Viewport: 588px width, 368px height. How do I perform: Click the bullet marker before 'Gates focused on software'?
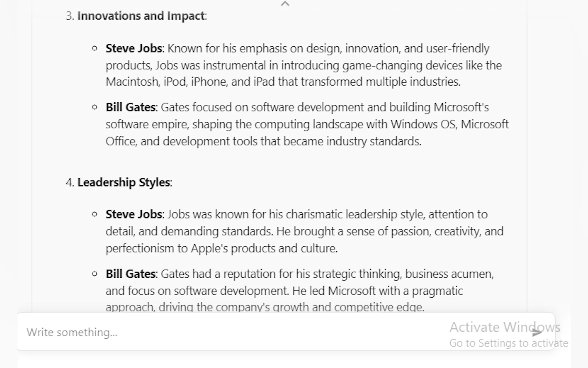tap(95, 107)
